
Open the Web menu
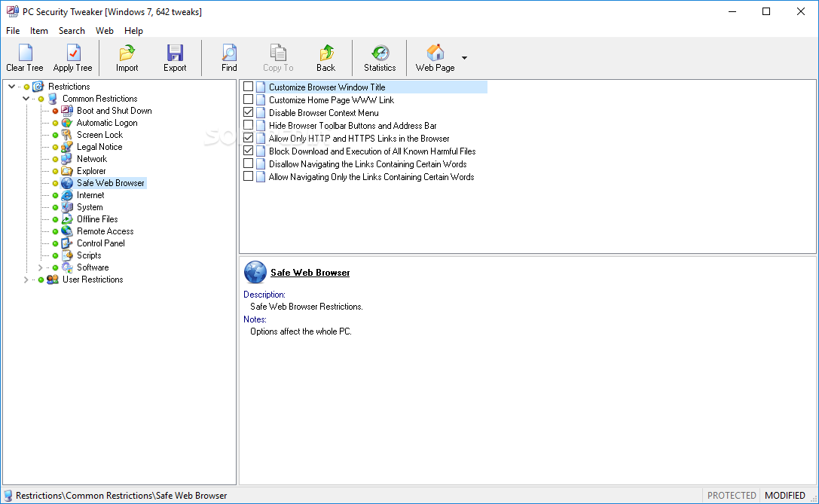[105, 31]
